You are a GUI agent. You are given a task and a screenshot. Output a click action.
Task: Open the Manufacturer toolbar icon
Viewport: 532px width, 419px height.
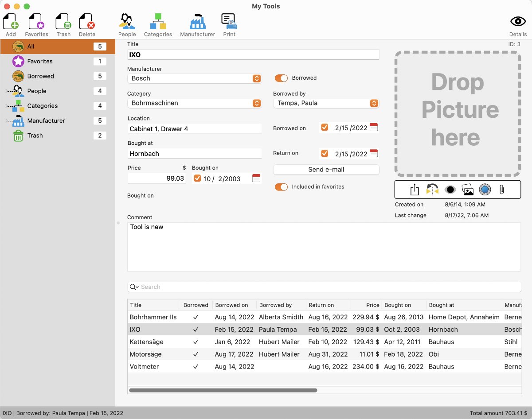(197, 21)
